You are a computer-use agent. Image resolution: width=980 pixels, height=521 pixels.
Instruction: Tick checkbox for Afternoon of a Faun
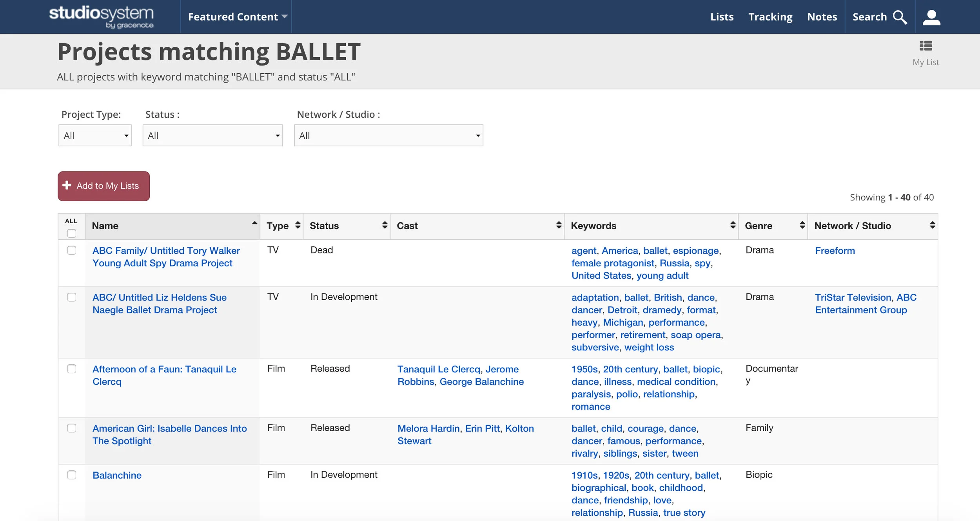[71, 369]
